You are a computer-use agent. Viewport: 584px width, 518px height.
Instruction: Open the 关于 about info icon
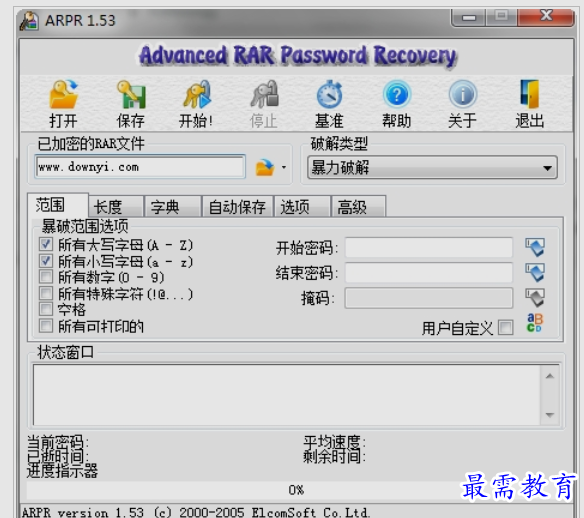(463, 95)
